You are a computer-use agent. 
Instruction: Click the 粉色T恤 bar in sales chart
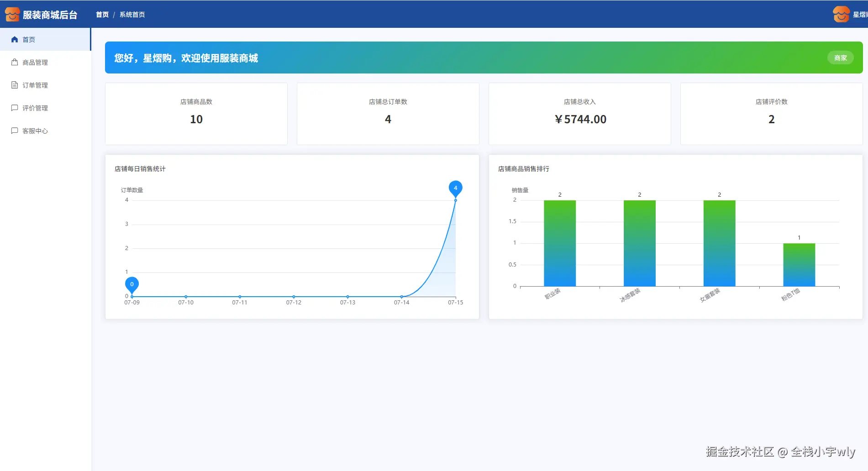(x=799, y=265)
